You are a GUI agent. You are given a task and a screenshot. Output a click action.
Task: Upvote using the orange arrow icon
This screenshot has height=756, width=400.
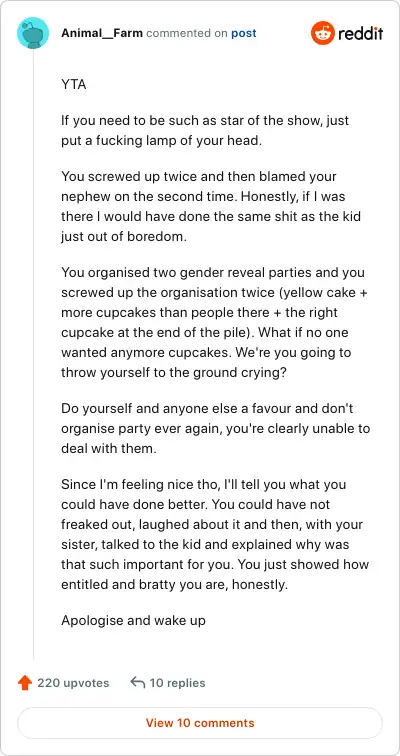(x=24, y=683)
